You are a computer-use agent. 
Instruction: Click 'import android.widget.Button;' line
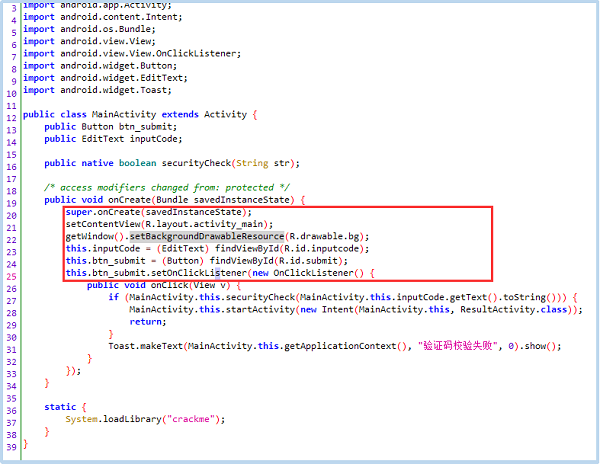(x=100, y=66)
